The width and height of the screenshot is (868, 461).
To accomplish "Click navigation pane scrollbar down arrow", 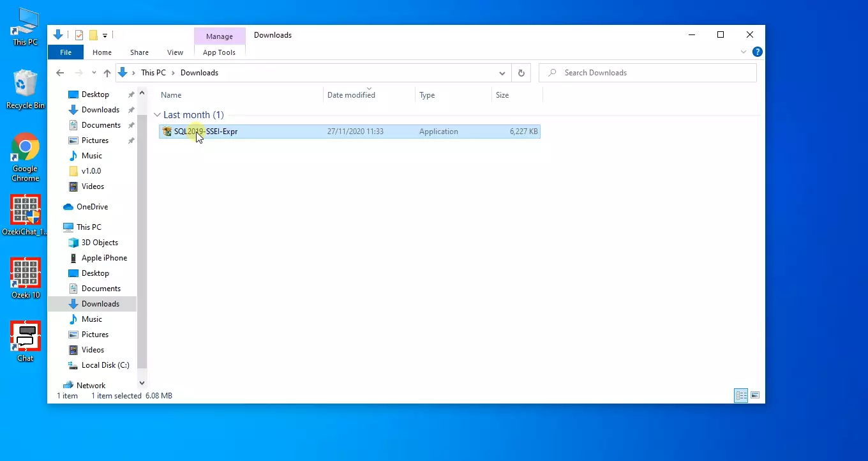I will pyautogui.click(x=142, y=382).
